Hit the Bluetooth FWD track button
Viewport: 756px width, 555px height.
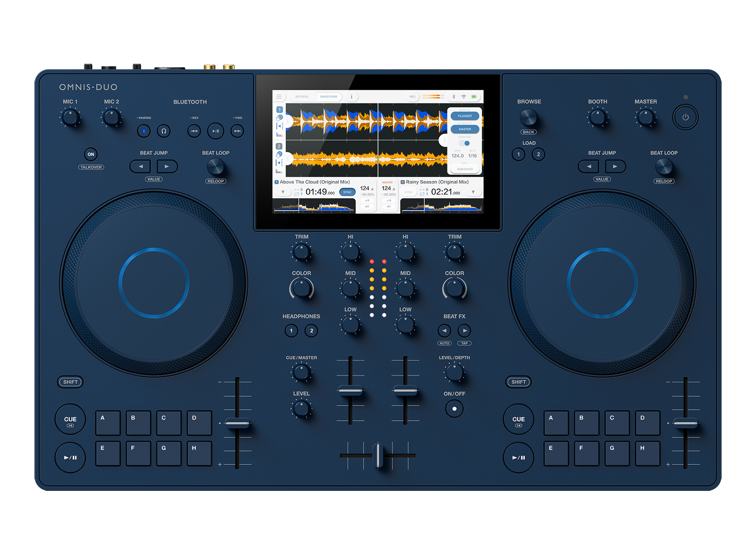[238, 131]
